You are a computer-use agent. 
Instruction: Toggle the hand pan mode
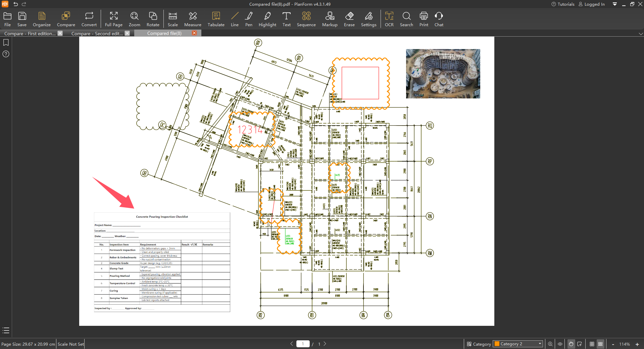tap(571, 344)
